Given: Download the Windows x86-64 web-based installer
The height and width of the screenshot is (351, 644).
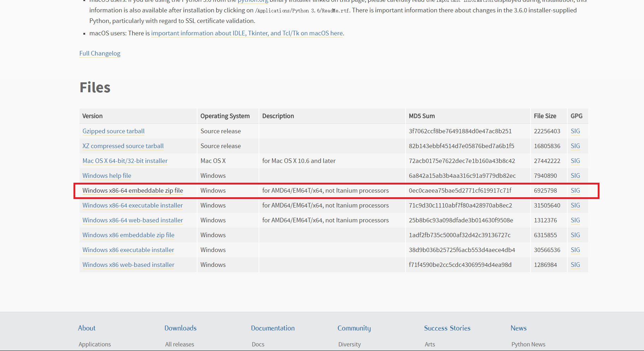Looking at the screenshot, I should [133, 220].
